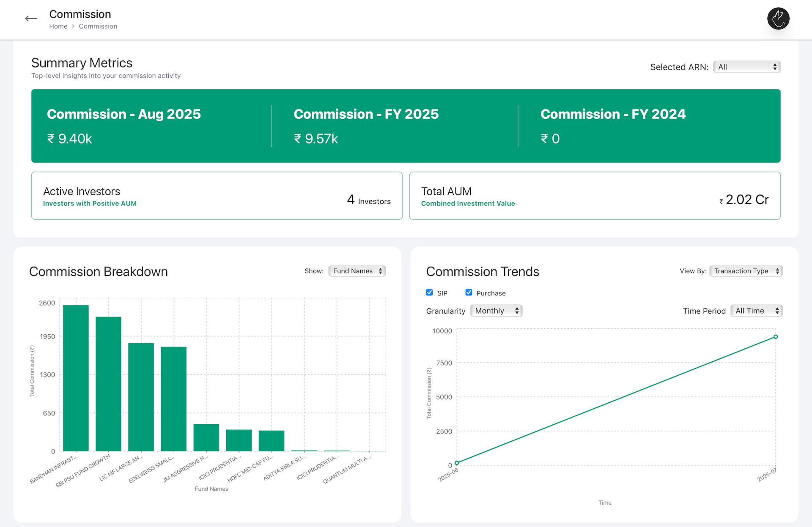Uncheck the Purchase checkbox
The height and width of the screenshot is (527, 812).
click(469, 292)
